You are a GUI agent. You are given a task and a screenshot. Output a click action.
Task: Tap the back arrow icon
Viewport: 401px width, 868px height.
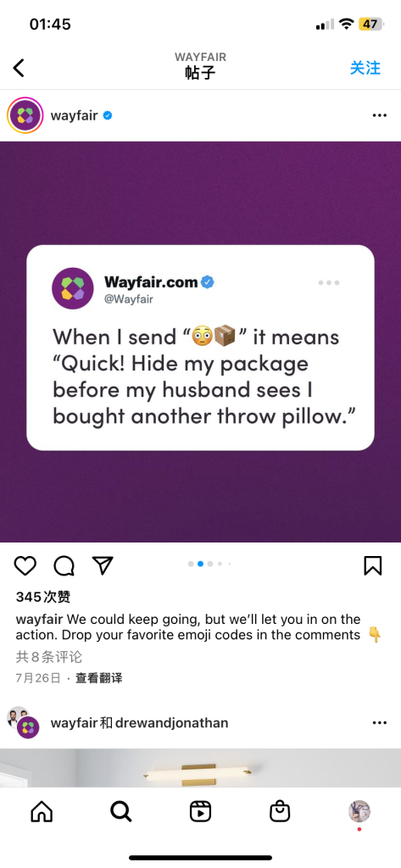click(x=19, y=68)
